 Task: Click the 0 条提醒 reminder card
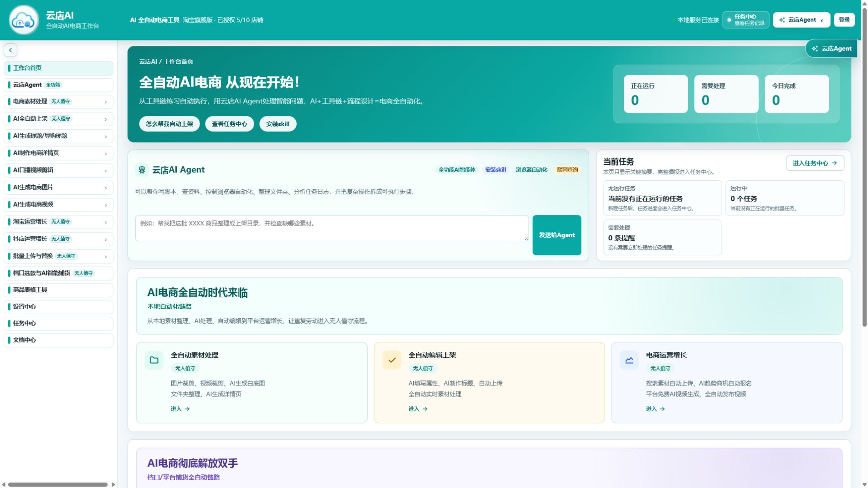[x=662, y=238]
